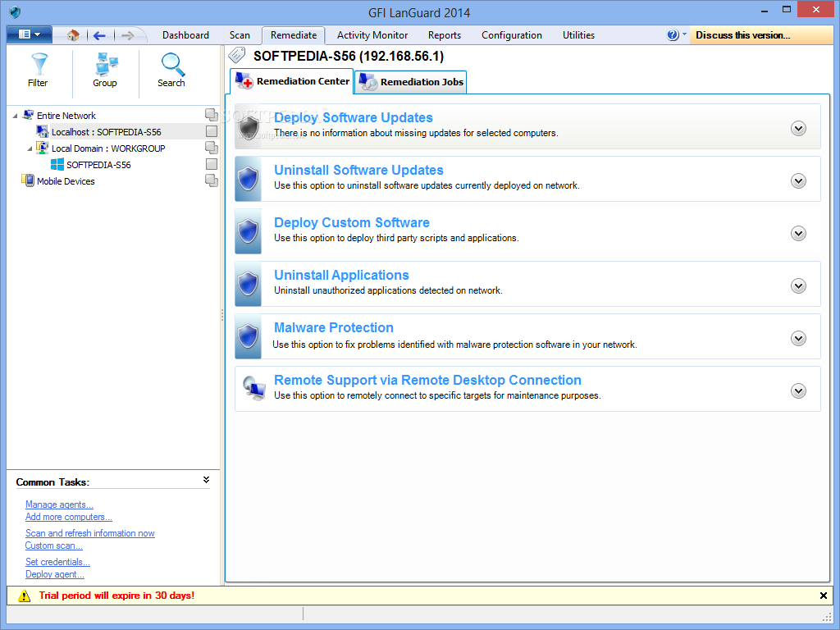
Task: Check the Entire Network selection box
Action: 212,115
